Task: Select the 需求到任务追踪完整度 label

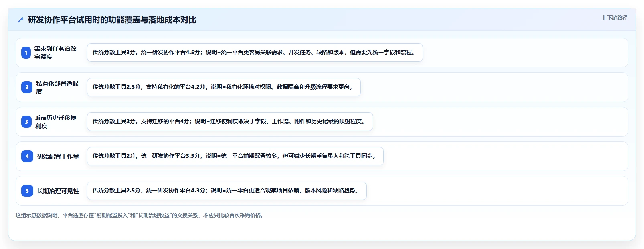Action: (x=55, y=53)
